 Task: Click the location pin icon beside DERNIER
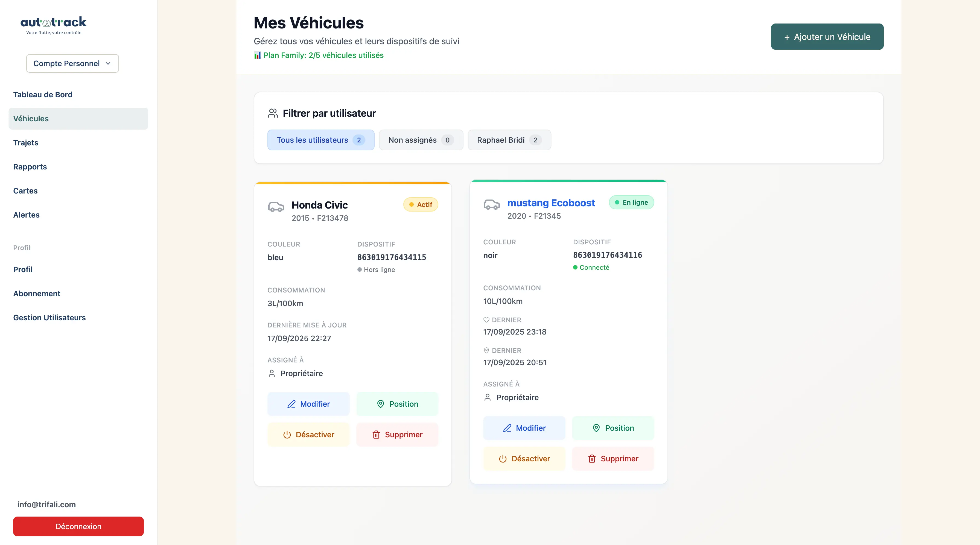[x=486, y=351]
